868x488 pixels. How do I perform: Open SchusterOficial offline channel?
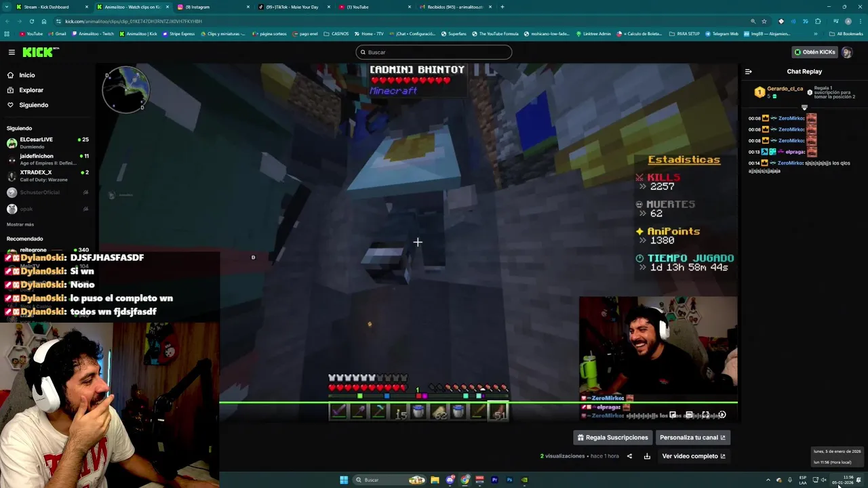click(47, 192)
